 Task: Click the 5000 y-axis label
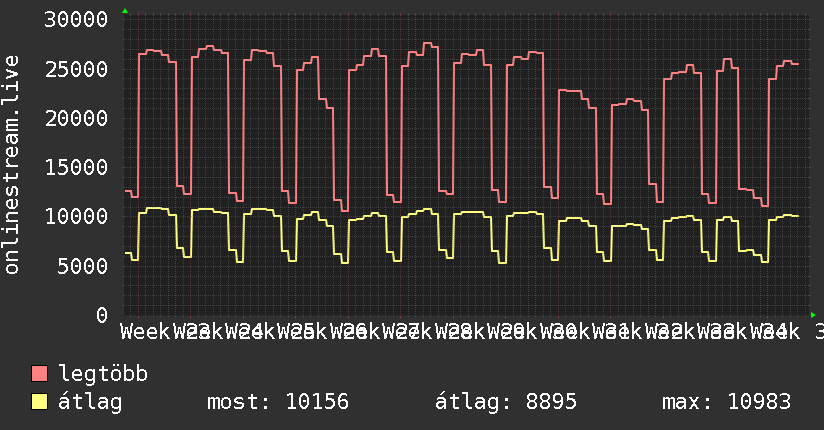[x=83, y=266]
